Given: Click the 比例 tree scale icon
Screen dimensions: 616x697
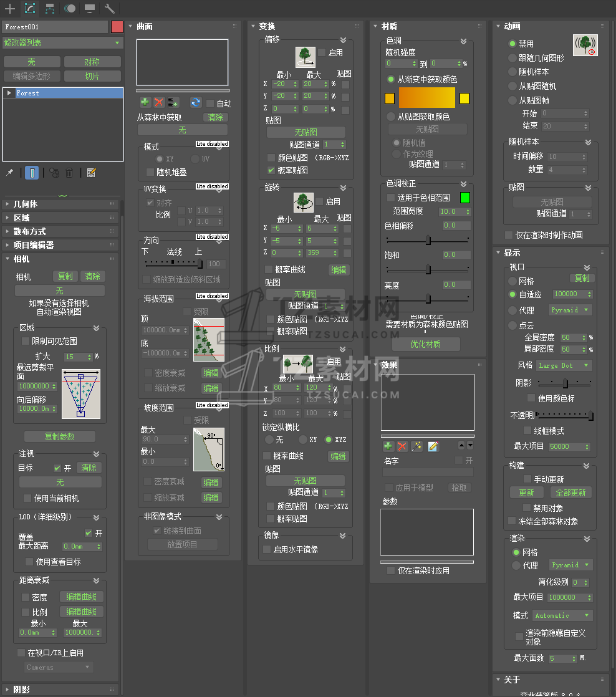Looking at the screenshot, I should [x=298, y=365].
